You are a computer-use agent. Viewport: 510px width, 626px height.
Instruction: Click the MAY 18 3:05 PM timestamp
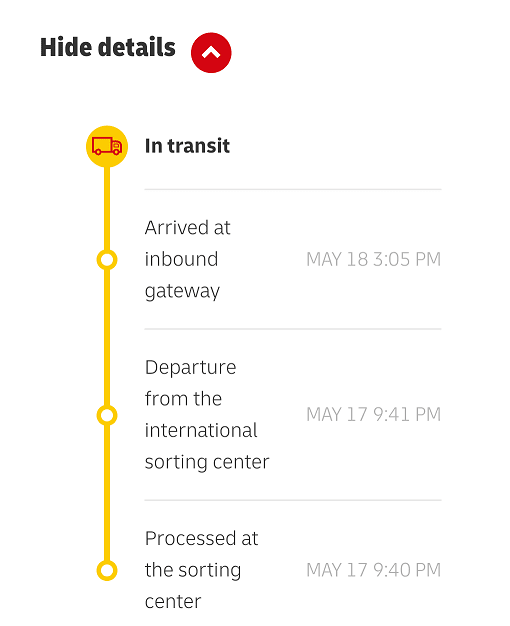373,260
